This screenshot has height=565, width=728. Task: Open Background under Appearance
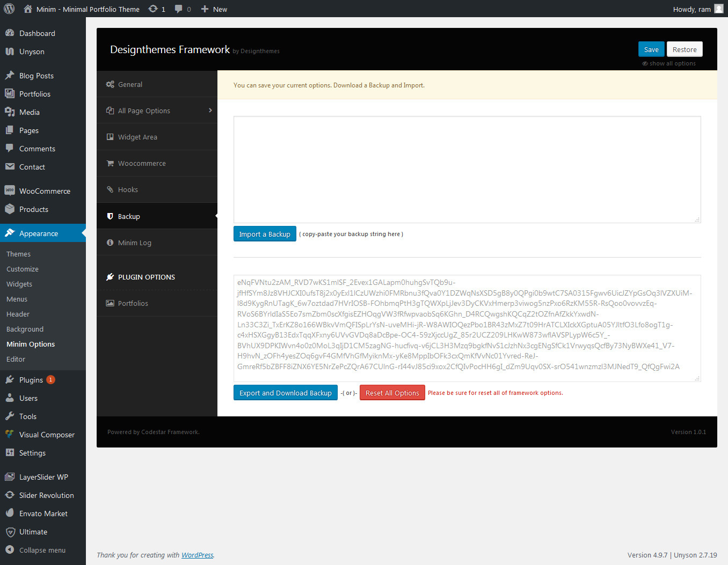coord(25,329)
